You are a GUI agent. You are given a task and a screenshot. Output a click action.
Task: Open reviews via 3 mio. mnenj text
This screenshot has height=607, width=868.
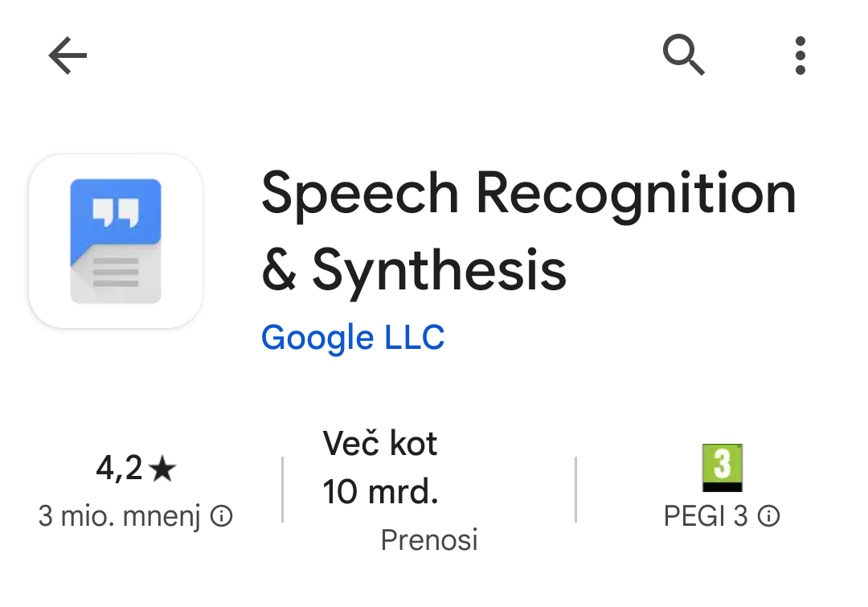[119, 516]
